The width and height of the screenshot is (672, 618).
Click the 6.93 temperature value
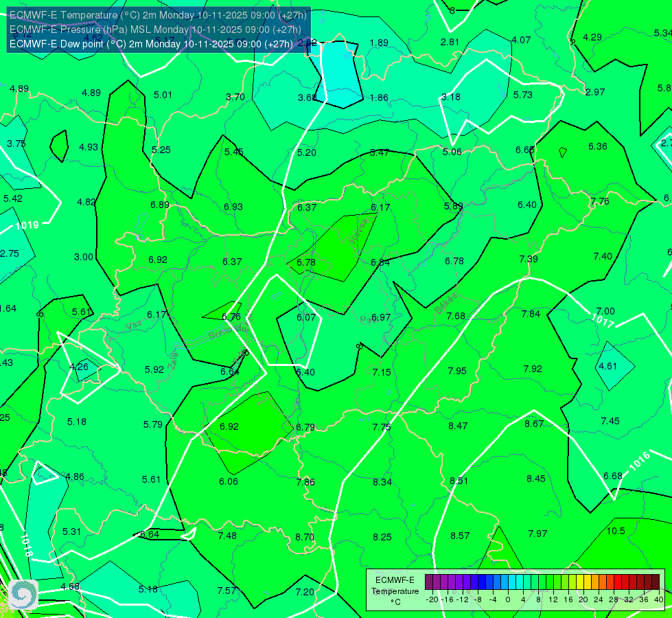coord(233,207)
